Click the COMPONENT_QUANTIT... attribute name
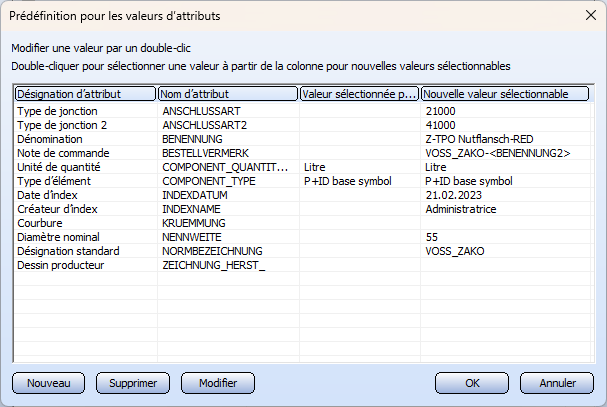The image size is (607, 407). point(225,167)
